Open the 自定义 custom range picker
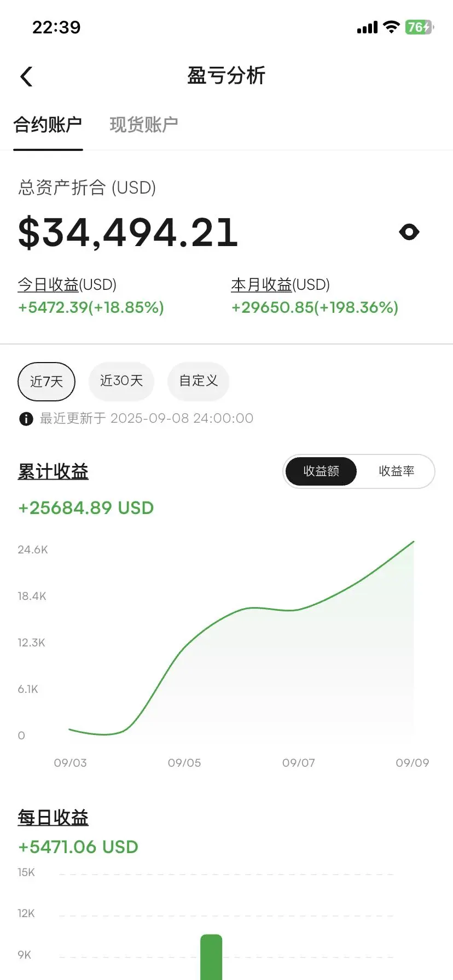Viewport: 453px width, 980px height. click(198, 381)
